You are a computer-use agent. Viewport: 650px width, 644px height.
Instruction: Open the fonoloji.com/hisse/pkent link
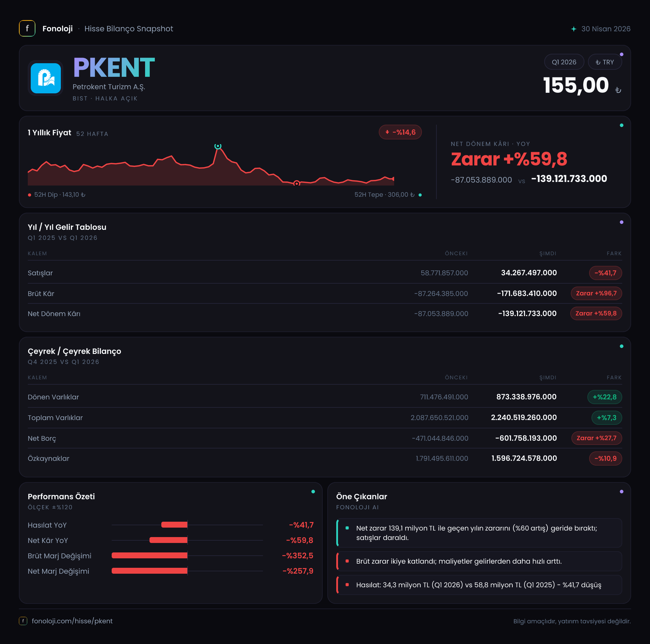click(72, 621)
